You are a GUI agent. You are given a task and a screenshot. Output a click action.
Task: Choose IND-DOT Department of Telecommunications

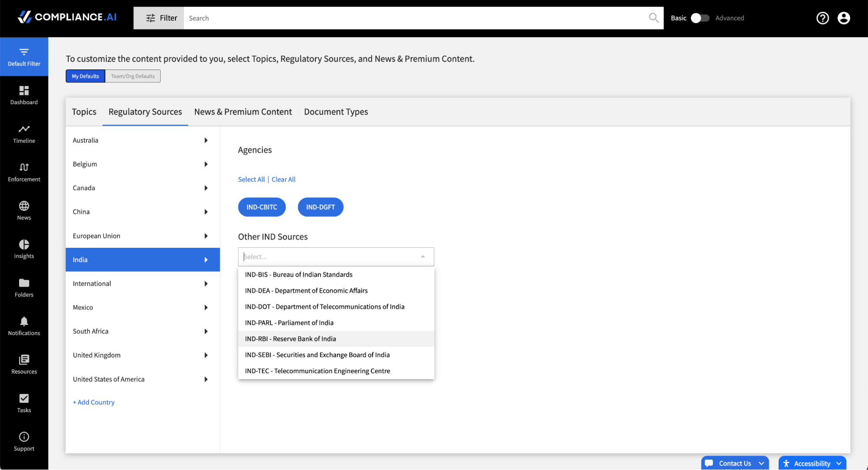tap(336, 306)
